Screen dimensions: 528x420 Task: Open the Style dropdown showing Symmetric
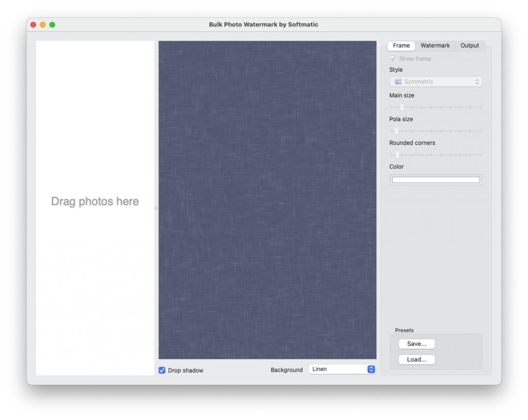coord(436,82)
